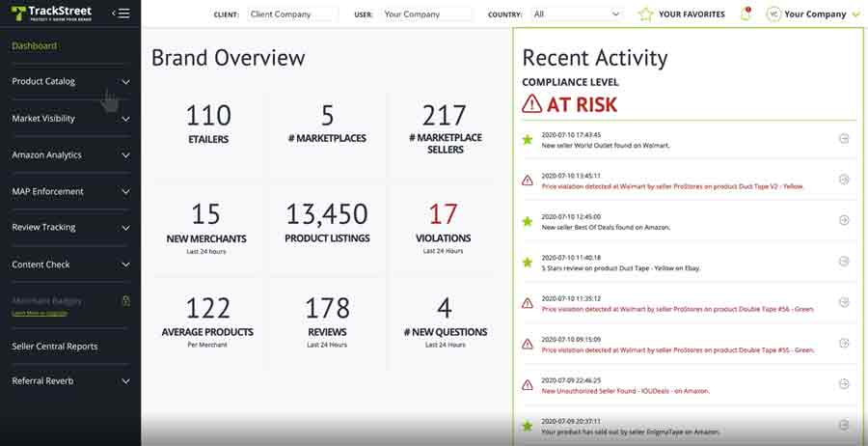Click warning icon for Duct Tape V2 violation
Viewport: 868px width, 446px height.
(527, 181)
